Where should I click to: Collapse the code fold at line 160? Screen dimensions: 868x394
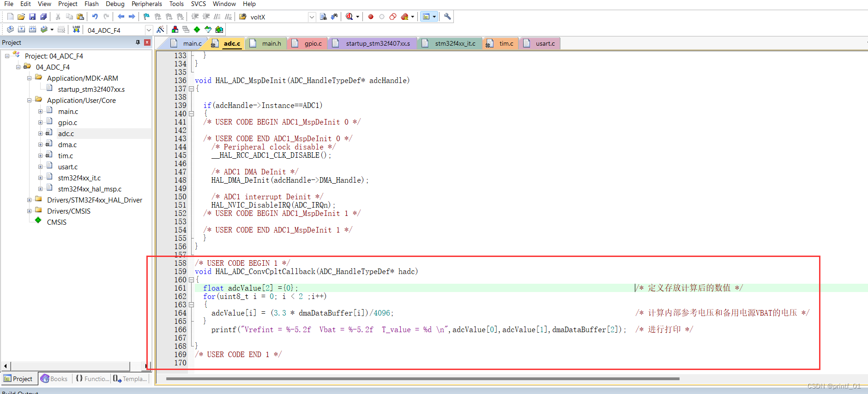pyautogui.click(x=191, y=280)
